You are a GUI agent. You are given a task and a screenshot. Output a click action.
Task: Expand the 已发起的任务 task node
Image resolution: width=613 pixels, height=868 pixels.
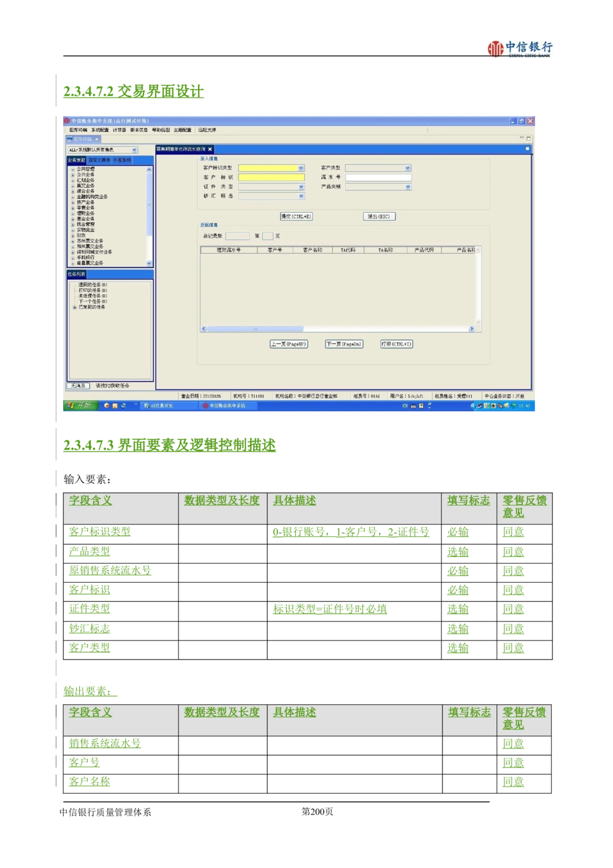[x=75, y=307]
